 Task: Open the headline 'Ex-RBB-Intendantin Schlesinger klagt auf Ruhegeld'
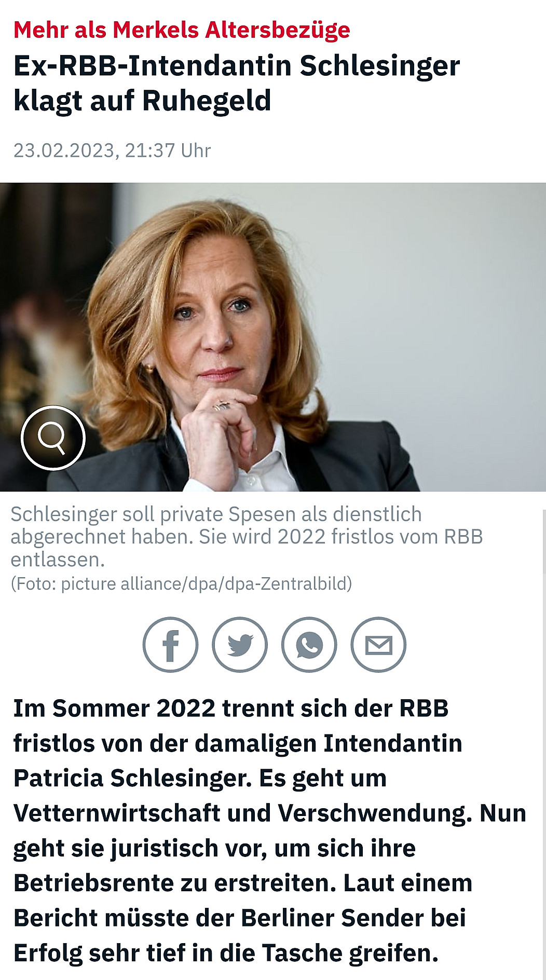pyautogui.click(x=237, y=83)
